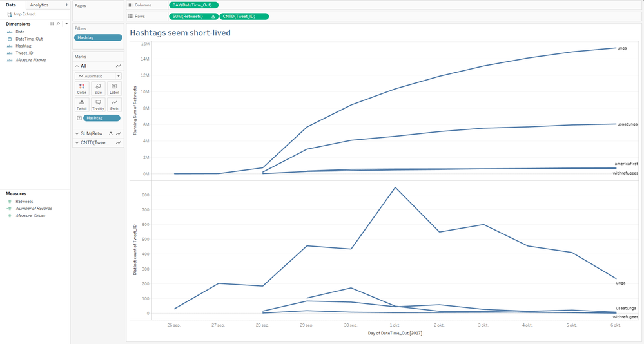Open the Dimensions pane dropdown arrow
The image size is (644, 344).
coord(66,24)
